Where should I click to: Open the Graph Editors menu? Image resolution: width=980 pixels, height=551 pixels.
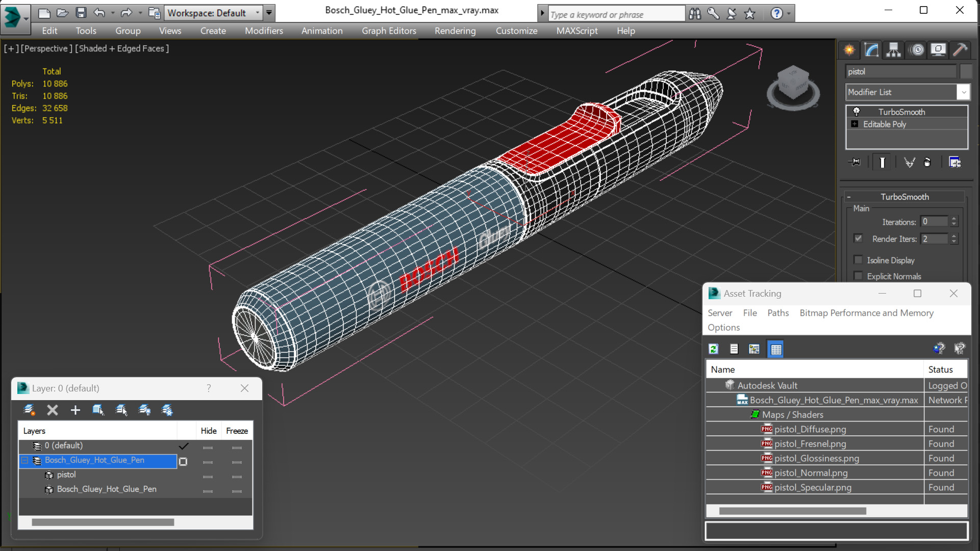389,31
